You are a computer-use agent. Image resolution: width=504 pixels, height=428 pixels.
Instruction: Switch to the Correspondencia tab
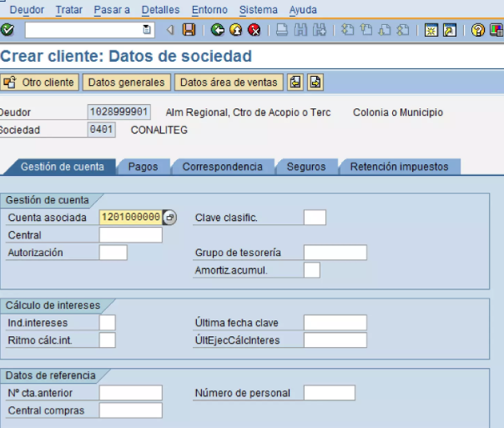coord(223,167)
